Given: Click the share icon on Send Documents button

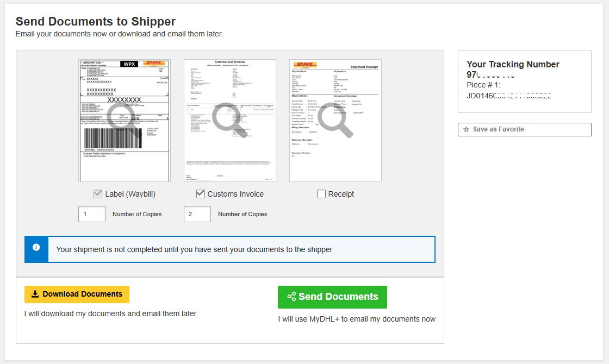Looking at the screenshot, I should (x=293, y=297).
